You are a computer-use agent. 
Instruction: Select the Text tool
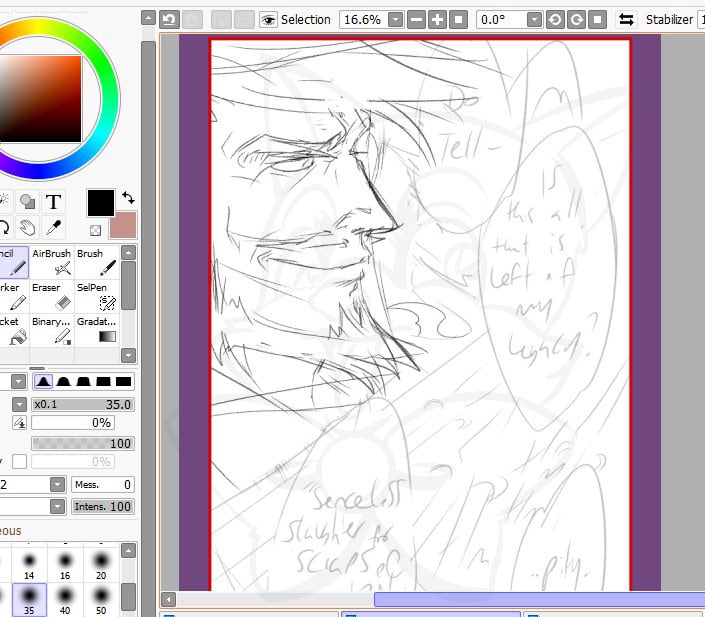pos(54,202)
